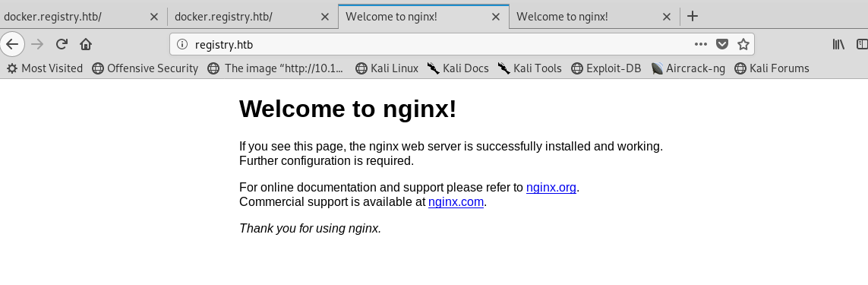The image size is (868, 285).
Task: Open the Most Visited bookmarks folder
Action: 44,68
